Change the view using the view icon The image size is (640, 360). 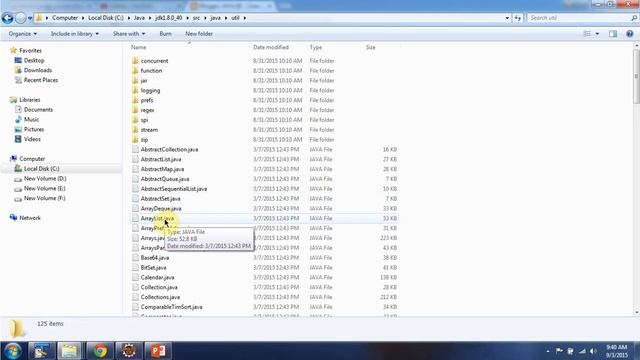pos(587,34)
